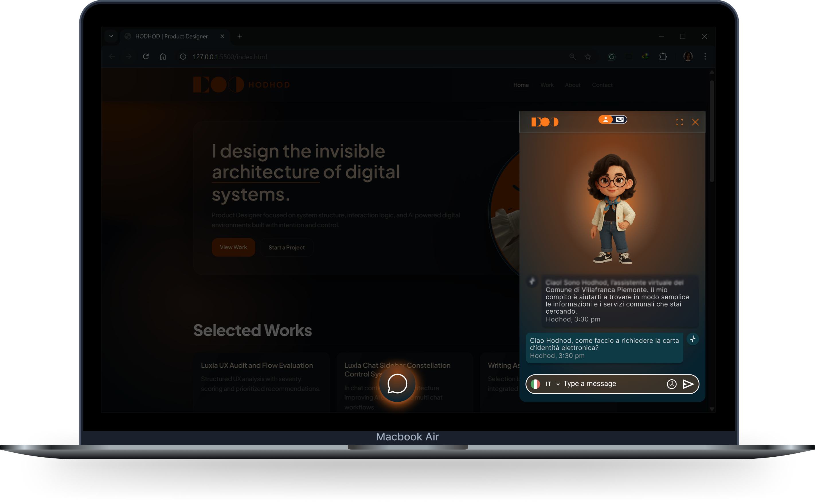Click the sparkle icon beside user message
This screenshot has width=815, height=504.
point(693,339)
